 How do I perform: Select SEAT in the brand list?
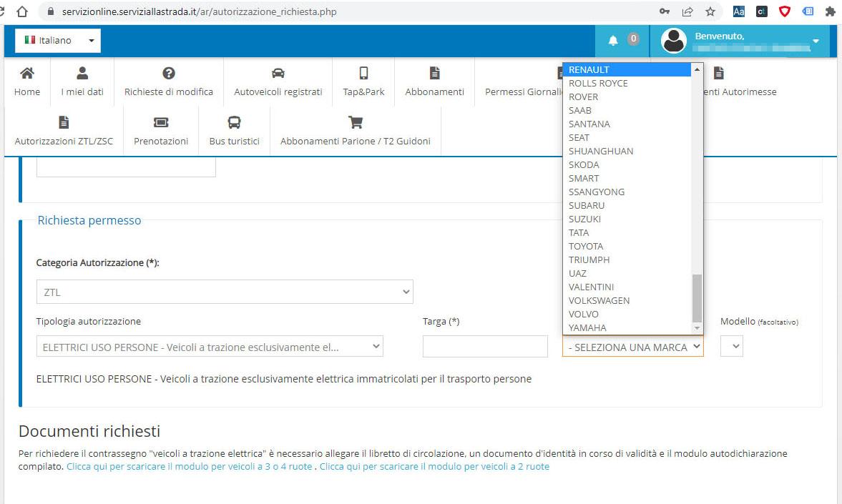[x=627, y=137]
